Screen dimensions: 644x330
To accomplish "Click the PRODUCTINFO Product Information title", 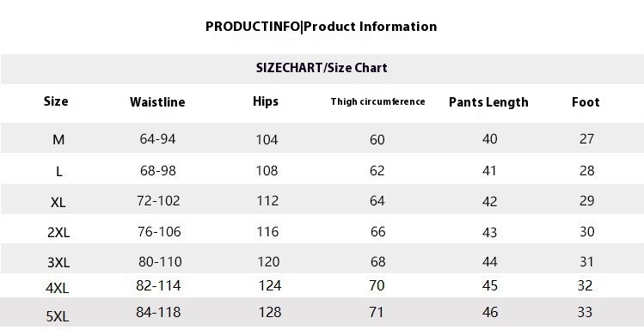I will [322, 27].
